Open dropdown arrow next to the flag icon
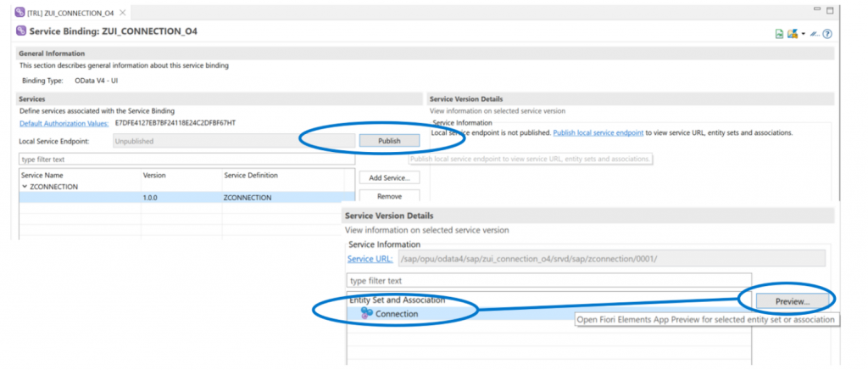The width and height of the screenshot is (868, 370). (x=803, y=34)
